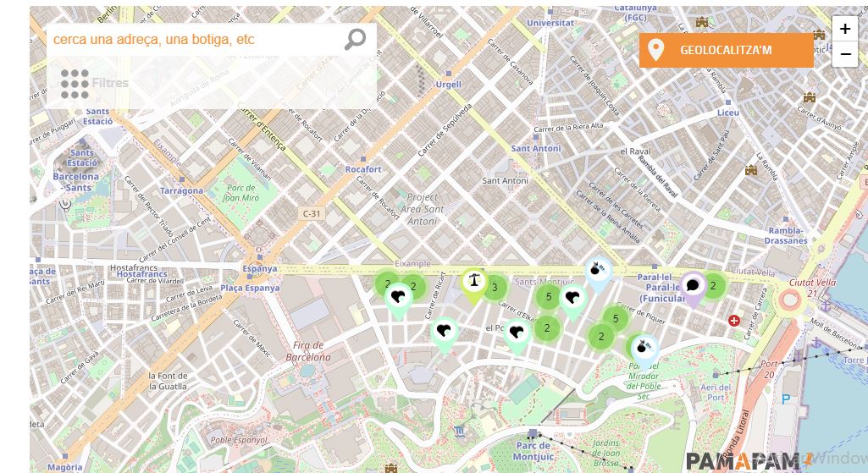This screenshot has width=868, height=473.
Task: Click the 'Parc de Montjuïc' label
Action: [534, 452]
